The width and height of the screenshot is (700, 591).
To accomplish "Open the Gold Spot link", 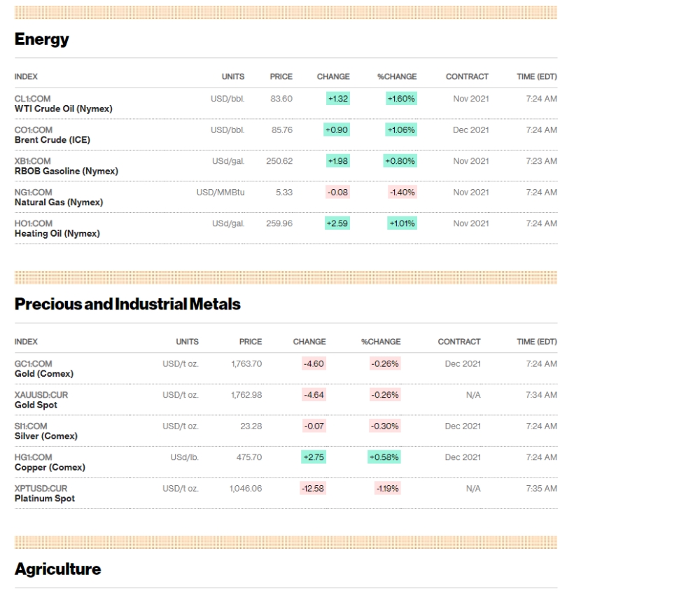I will click(36, 405).
